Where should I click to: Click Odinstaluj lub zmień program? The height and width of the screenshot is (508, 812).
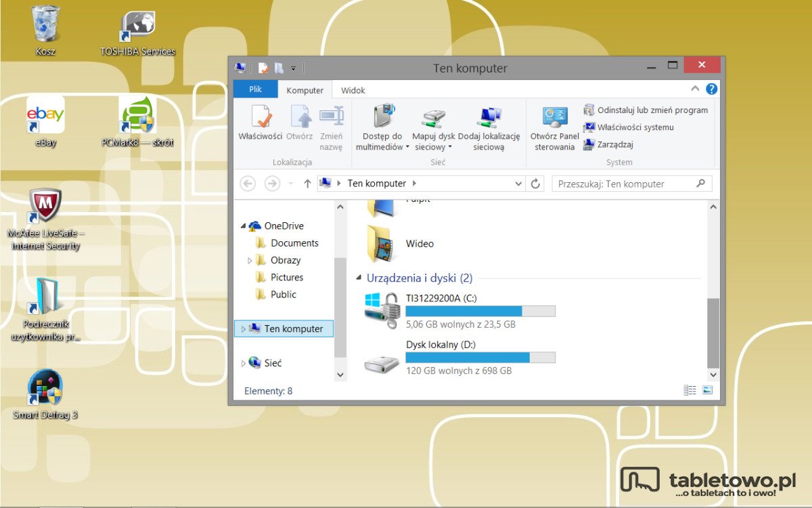[646, 110]
